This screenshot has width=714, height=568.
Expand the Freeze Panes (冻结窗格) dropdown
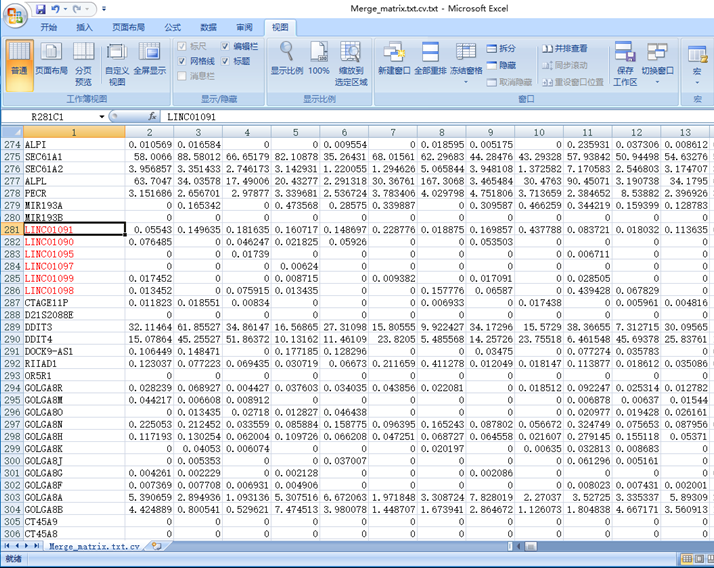click(466, 81)
